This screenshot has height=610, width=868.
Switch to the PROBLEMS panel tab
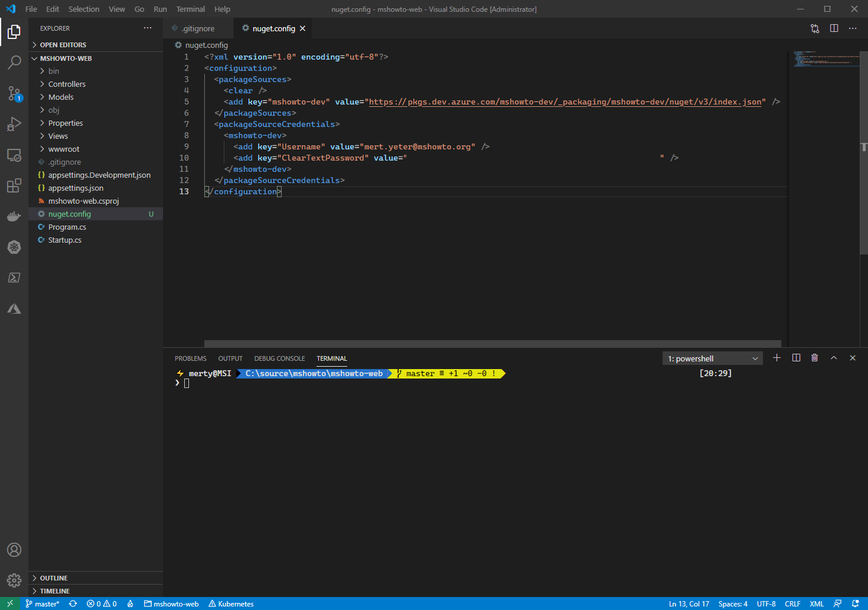191,358
